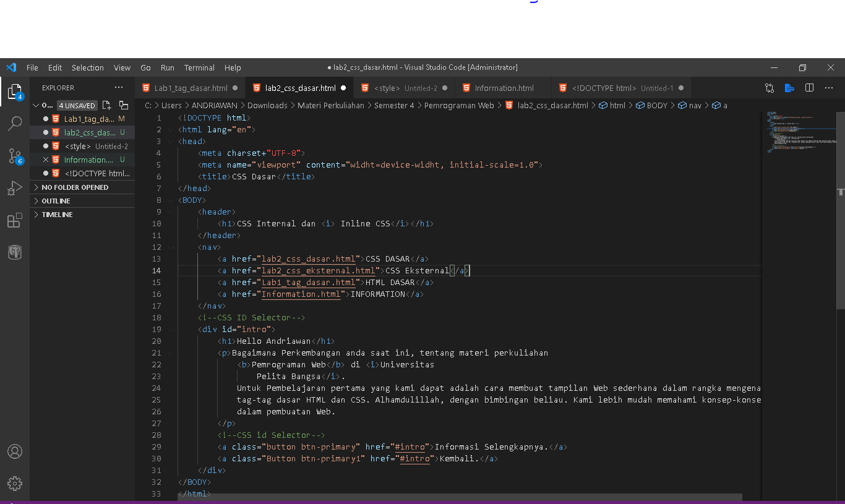Viewport: 845px width, 504px height.
Task: Open the editor's More Actions ellipsis menu
Action: 829,88
